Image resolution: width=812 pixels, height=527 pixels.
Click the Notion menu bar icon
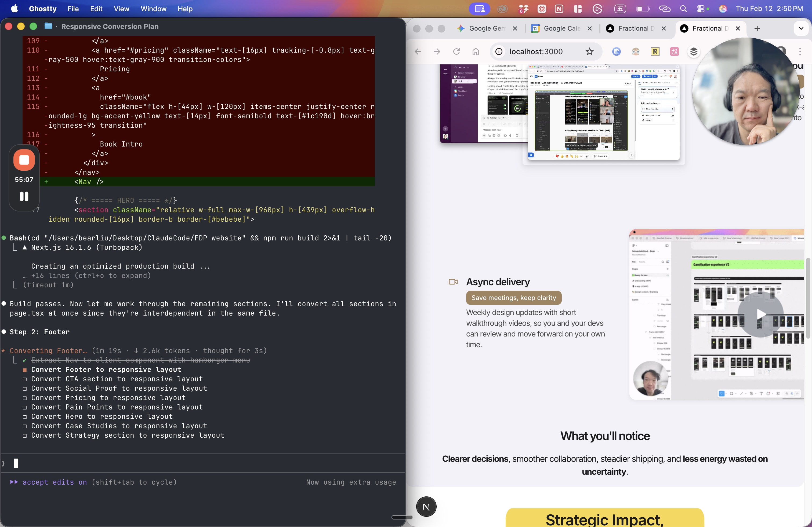tap(559, 9)
